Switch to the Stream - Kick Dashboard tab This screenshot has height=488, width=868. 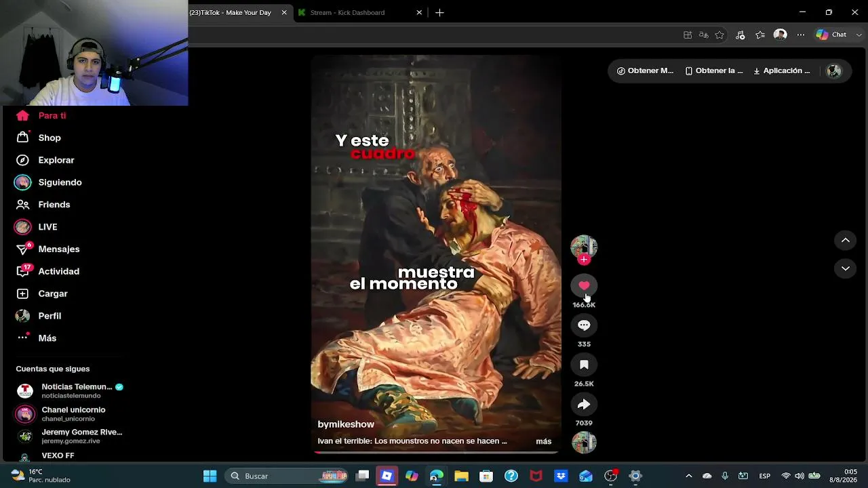(x=347, y=12)
